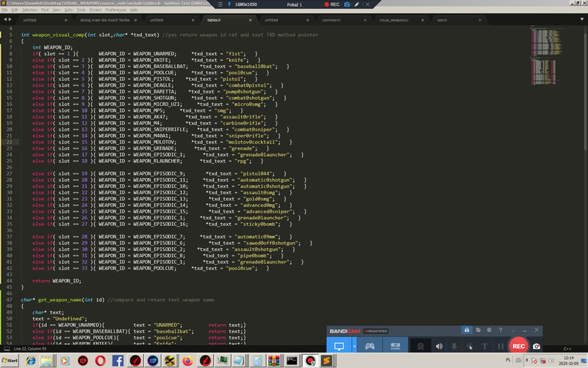This screenshot has height=368, width=588.
Task: Switch to the common.h tab
Action: tap(331, 21)
